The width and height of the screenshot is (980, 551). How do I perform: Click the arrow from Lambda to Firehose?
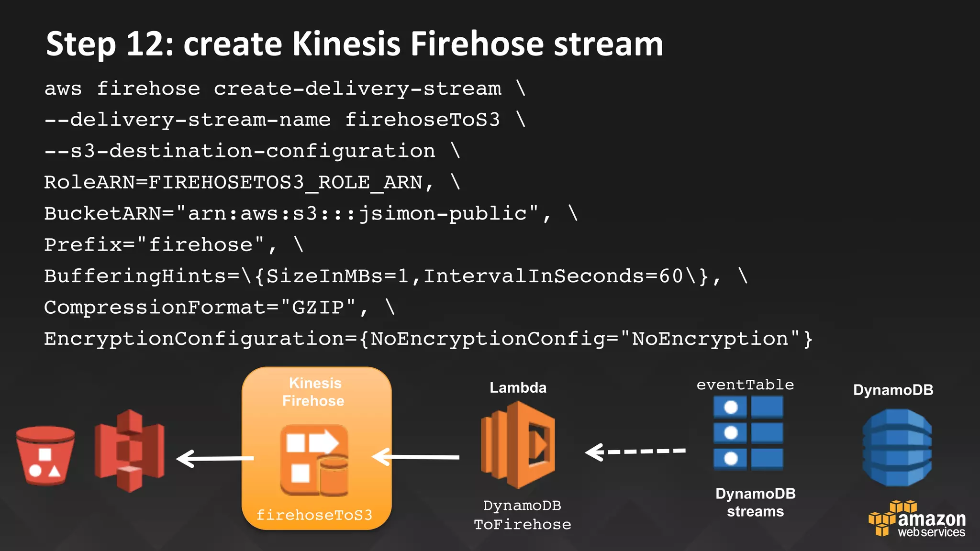tap(415, 457)
